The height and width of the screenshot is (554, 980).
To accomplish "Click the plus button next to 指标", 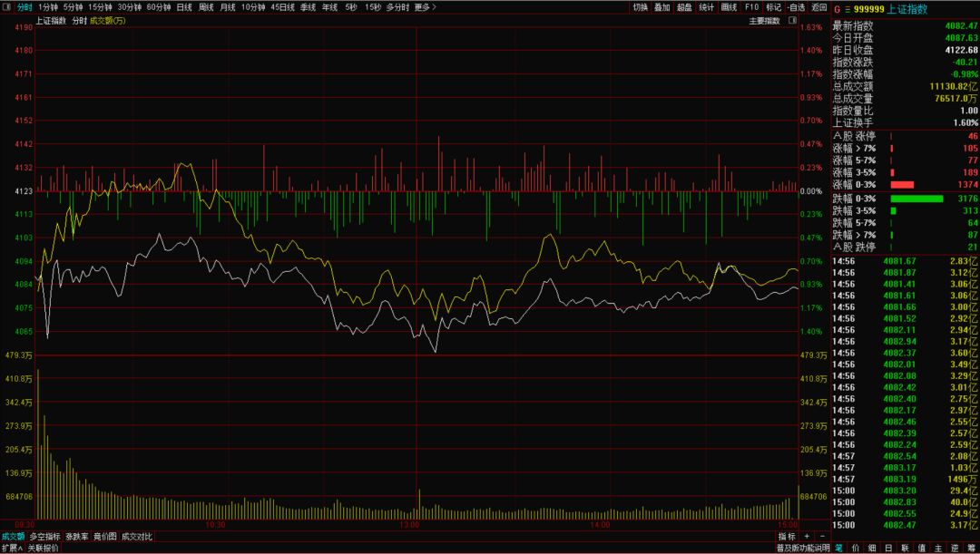I will 807,537.
